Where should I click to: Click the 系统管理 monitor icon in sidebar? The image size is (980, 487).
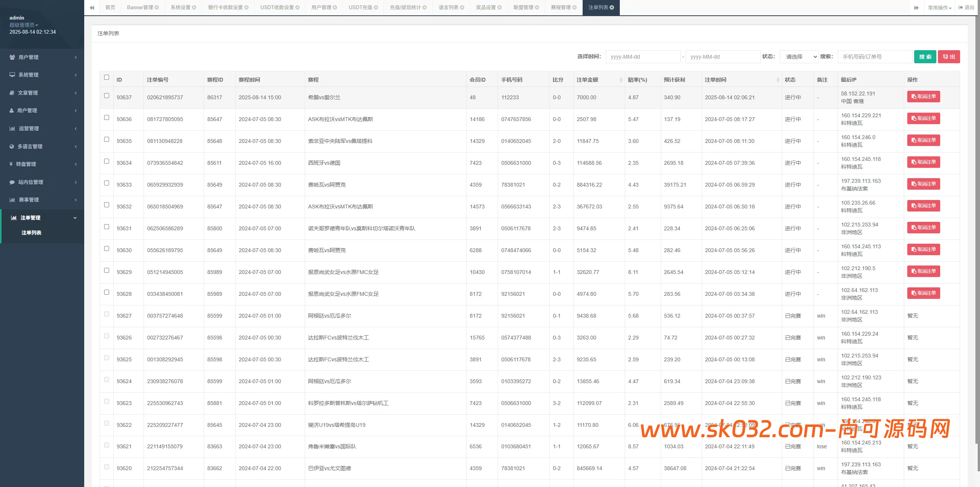click(12, 75)
